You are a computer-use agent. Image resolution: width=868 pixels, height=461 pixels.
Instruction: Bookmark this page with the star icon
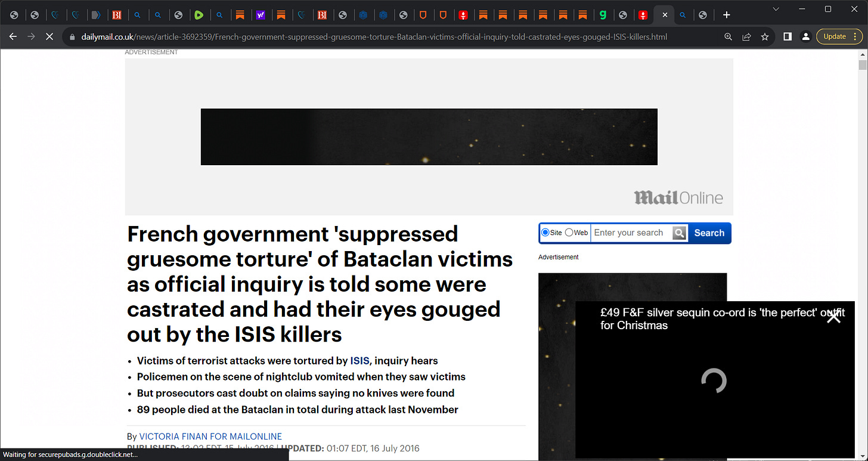765,37
